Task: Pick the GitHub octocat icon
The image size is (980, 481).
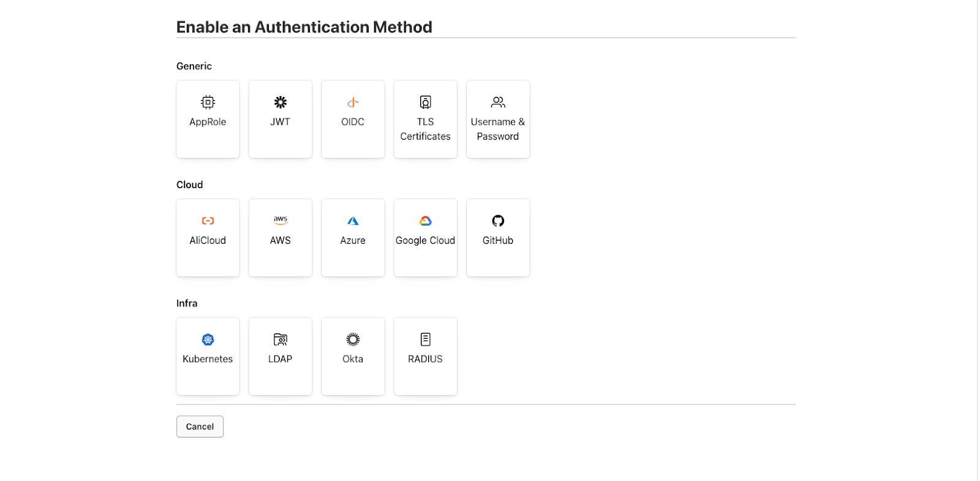Action: (x=498, y=221)
